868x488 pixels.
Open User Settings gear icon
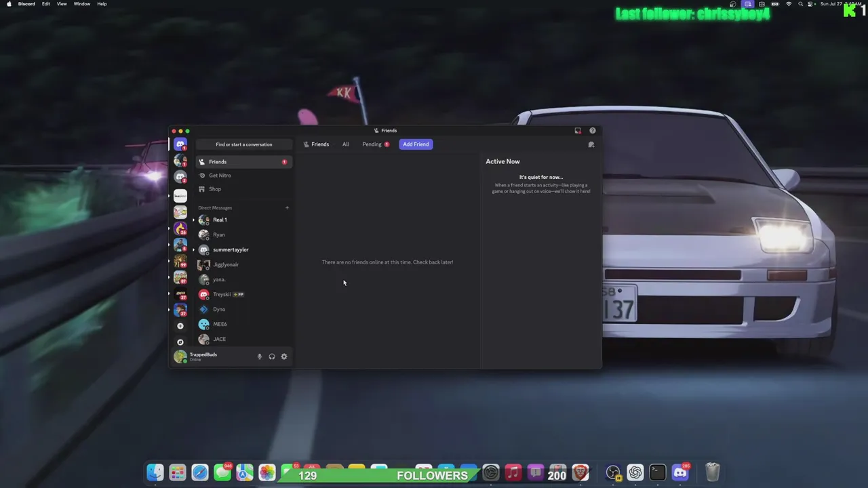(284, 357)
